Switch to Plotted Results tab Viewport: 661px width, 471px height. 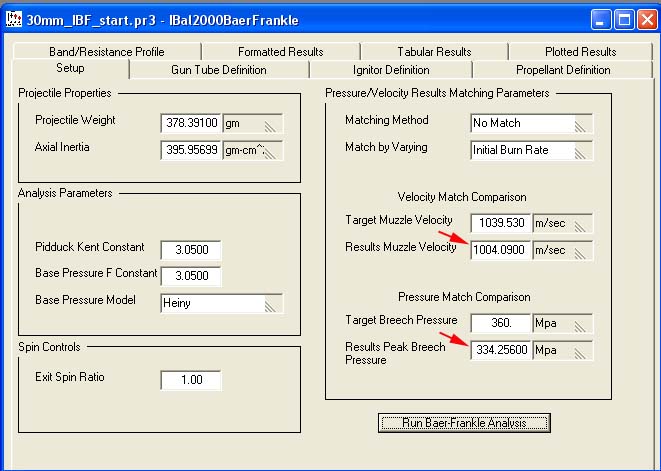580,51
